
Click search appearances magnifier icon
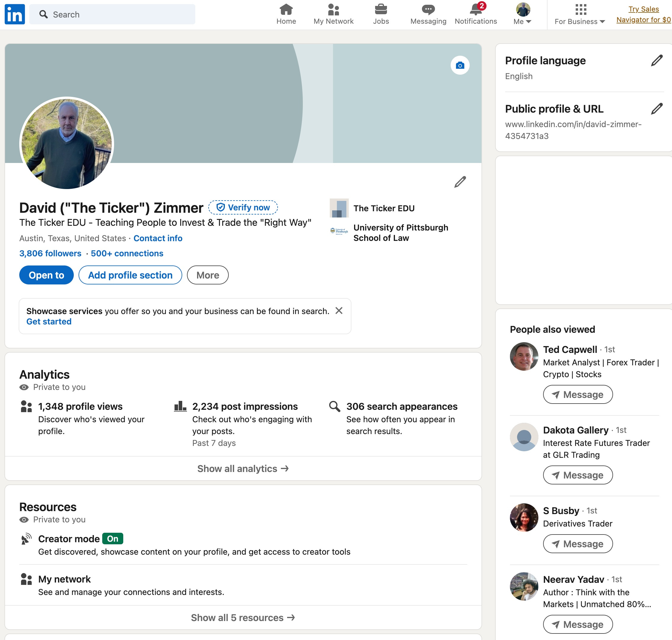tap(335, 406)
